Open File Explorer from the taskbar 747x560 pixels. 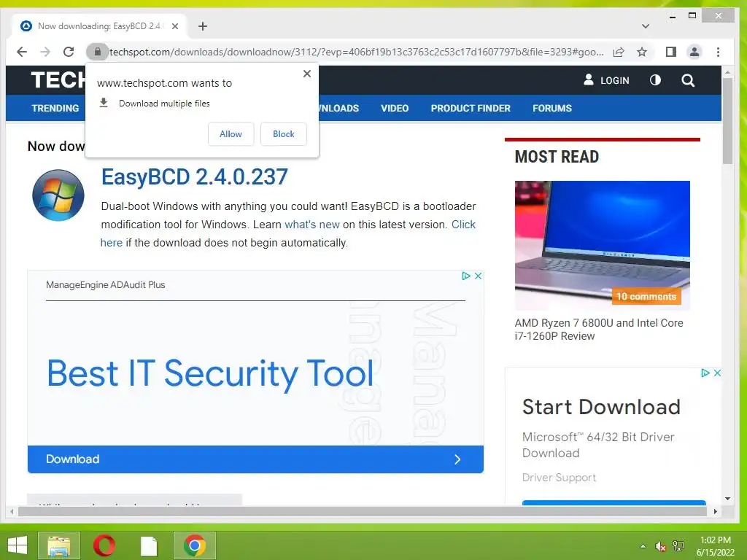click(x=58, y=545)
